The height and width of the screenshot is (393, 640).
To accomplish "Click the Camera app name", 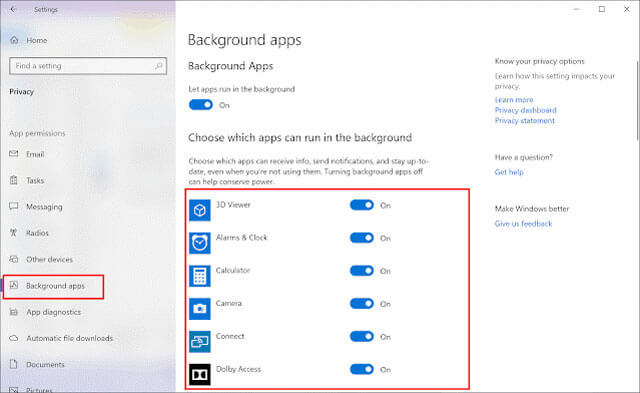I will coord(229,303).
